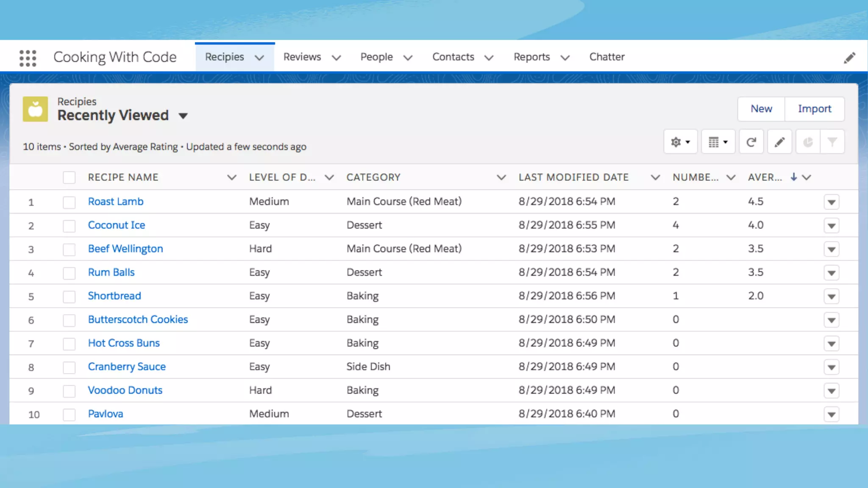Open row actions dropdown for Coconut Ice
This screenshot has width=868, height=488.
(831, 226)
